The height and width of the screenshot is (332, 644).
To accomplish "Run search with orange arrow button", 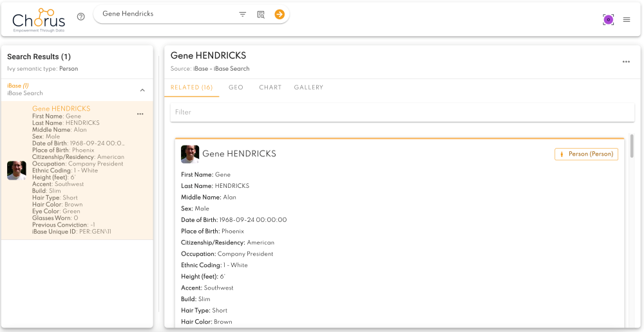I will (279, 14).
